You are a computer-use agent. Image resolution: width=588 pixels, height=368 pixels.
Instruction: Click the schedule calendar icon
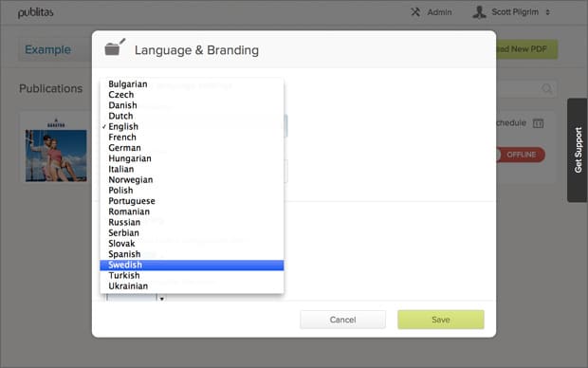click(538, 123)
